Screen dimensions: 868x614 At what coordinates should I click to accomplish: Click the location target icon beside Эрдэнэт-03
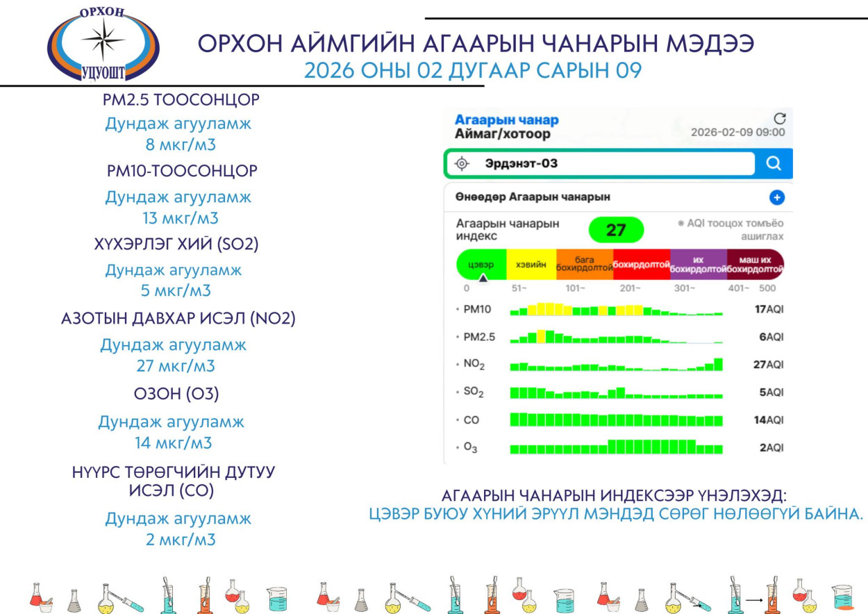(x=462, y=164)
